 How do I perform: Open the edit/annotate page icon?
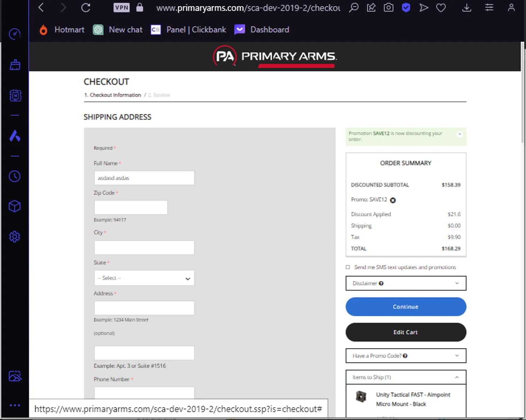pyautogui.click(x=371, y=7)
